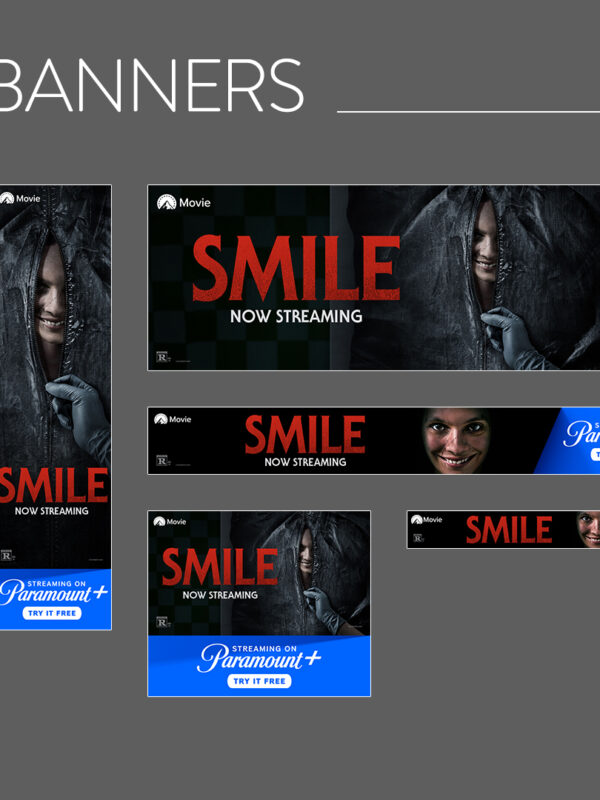Click STREAMING ON text in skyscraper banner

[57, 583]
